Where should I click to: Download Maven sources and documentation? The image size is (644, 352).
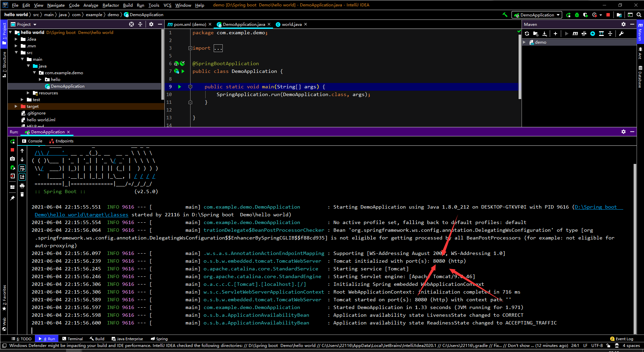coord(544,34)
